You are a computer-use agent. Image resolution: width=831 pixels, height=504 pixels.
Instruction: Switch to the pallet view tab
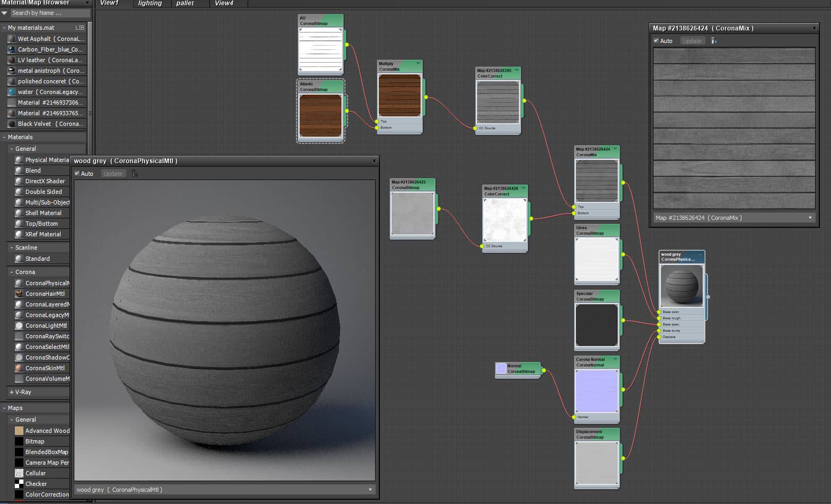pyautogui.click(x=185, y=3)
